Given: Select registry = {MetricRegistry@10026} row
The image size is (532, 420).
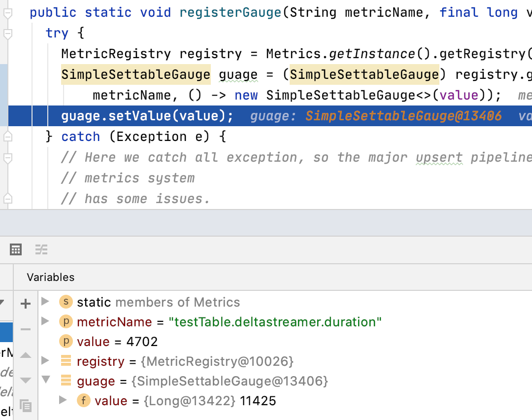Looking at the screenshot, I should click(x=285, y=361).
